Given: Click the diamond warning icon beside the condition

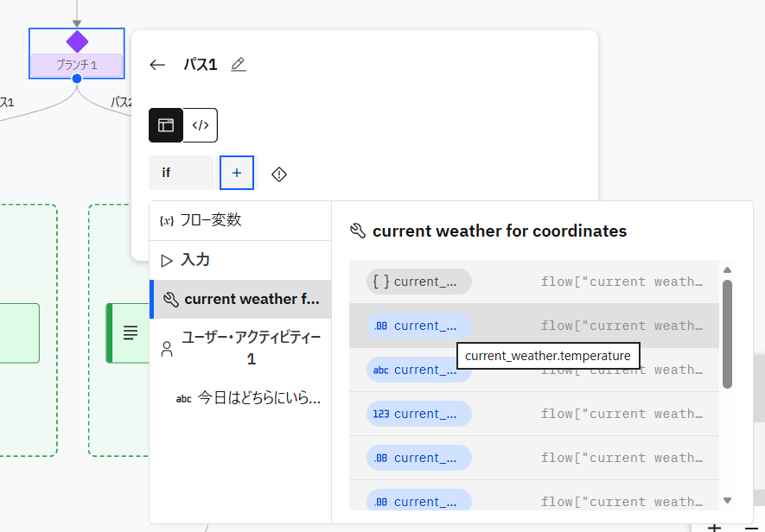Looking at the screenshot, I should point(279,174).
